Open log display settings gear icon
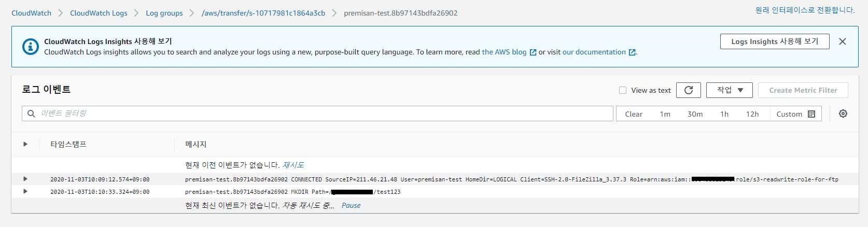This screenshot has width=868, height=227. click(x=843, y=113)
